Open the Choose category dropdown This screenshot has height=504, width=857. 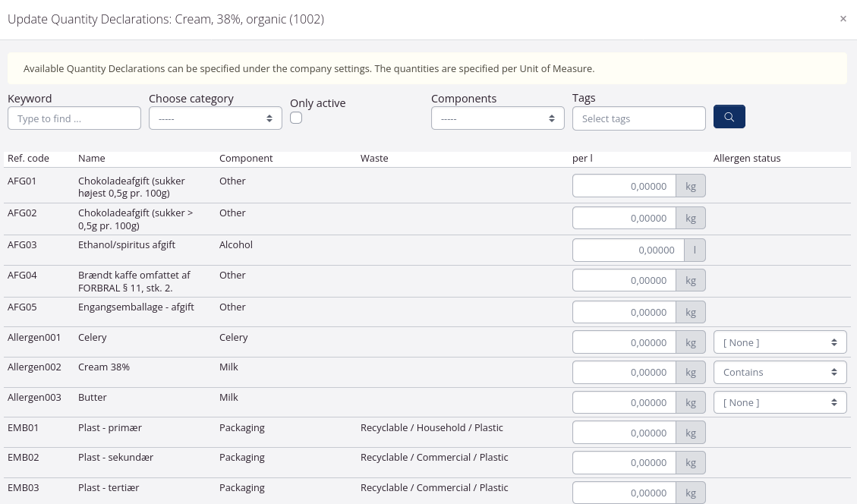pyautogui.click(x=215, y=118)
